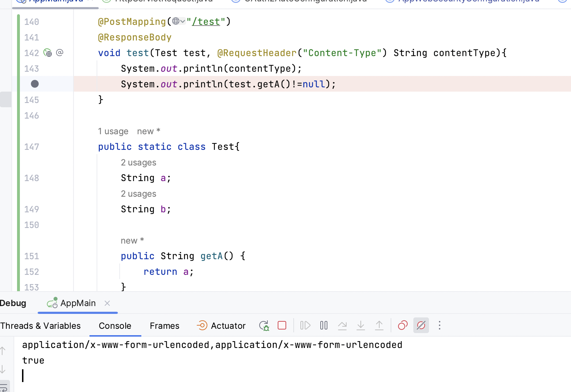Toggle Mute Breakpoints button
Screen dimensions: 571x392
click(x=421, y=325)
